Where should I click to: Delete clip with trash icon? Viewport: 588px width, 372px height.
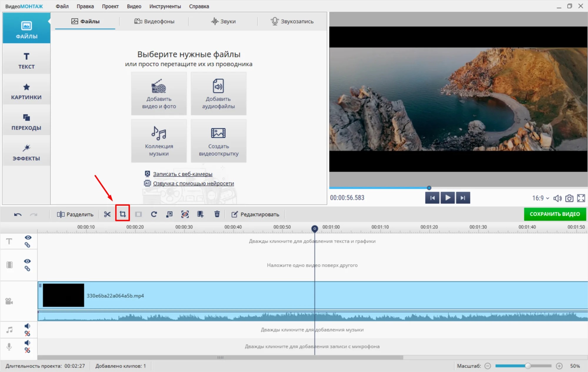(x=217, y=214)
